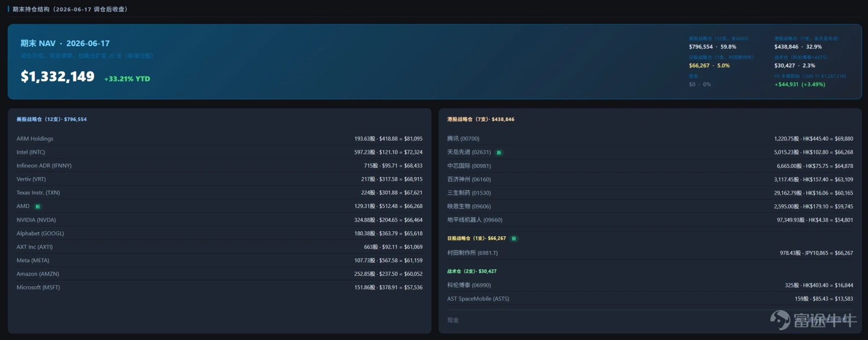The width and height of the screenshot is (868, 340).
Task: Select the 中芯国际 (00981) row
Action: 650,166
